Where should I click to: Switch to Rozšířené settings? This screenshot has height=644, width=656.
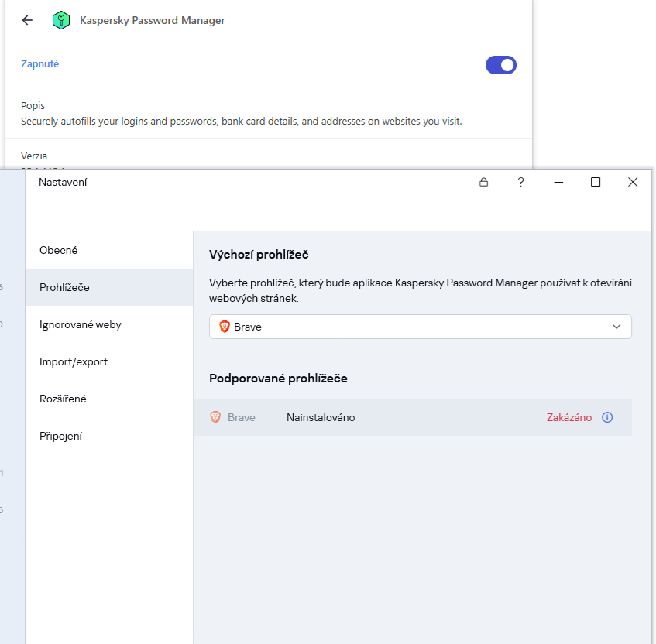(x=63, y=399)
